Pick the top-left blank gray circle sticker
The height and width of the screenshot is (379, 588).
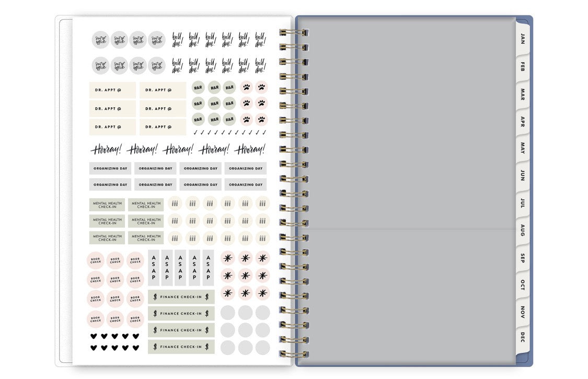[x=227, y=313]
